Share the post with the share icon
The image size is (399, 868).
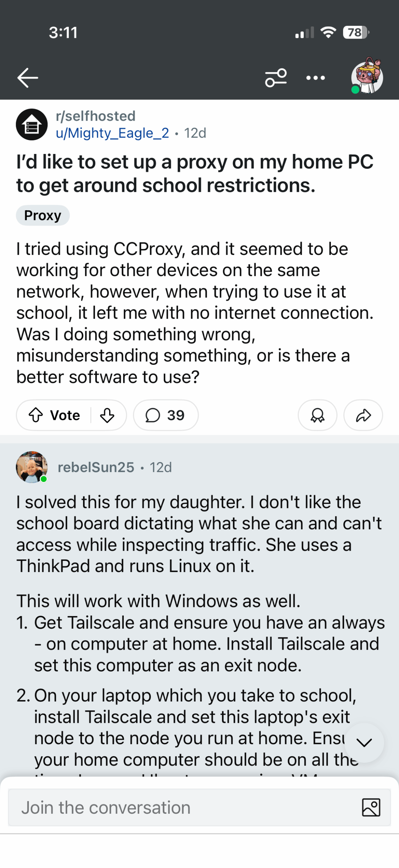[363, 415]
